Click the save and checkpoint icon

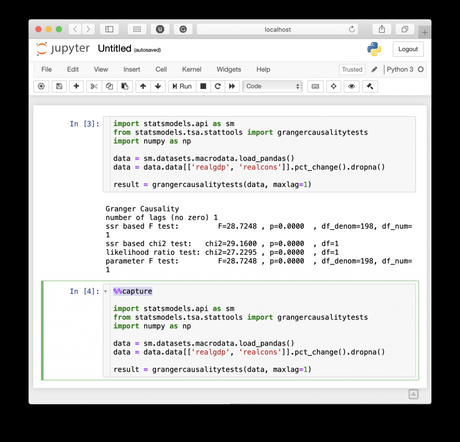coord(59,86)
